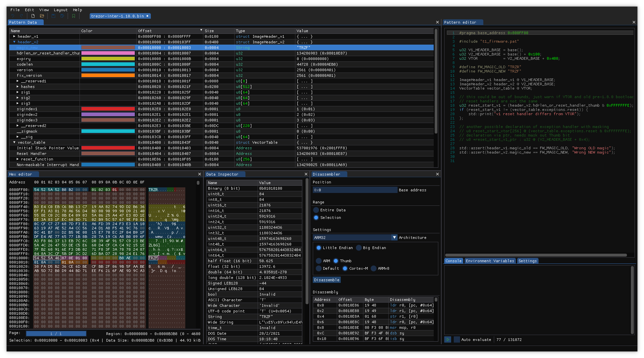Expand the hashes array
Viewport: 644px width, 358px height.
[18, 87]
